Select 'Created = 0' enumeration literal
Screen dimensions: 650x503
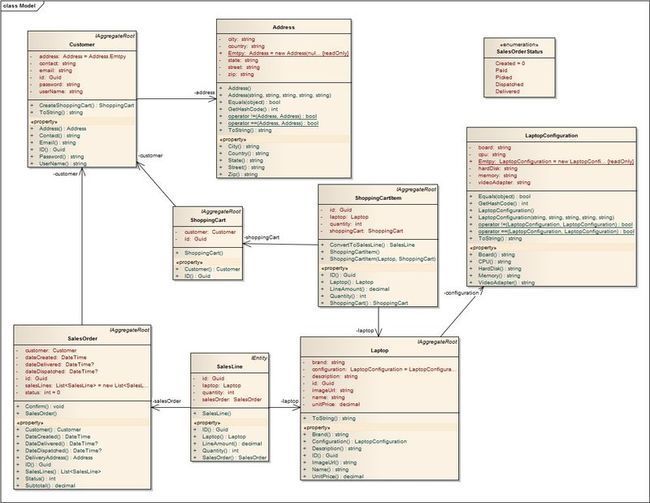tap(510, 63)
